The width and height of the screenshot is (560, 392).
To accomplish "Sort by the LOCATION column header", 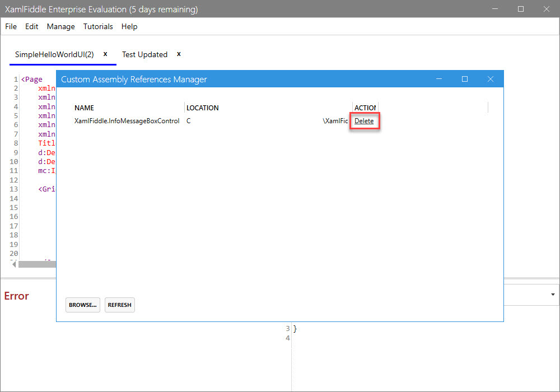I will (x=203, y=108).
